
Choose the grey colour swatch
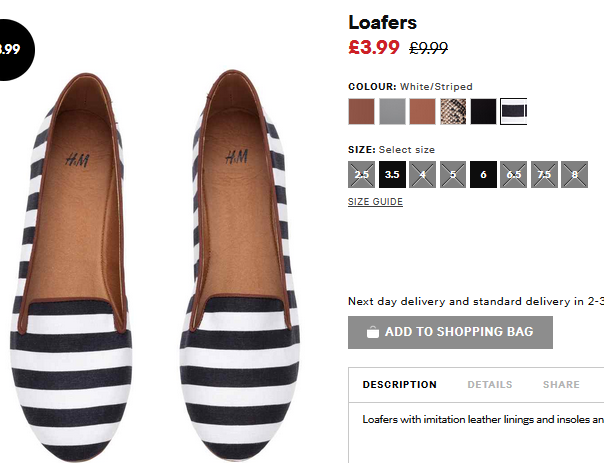[x=392, y=112]
